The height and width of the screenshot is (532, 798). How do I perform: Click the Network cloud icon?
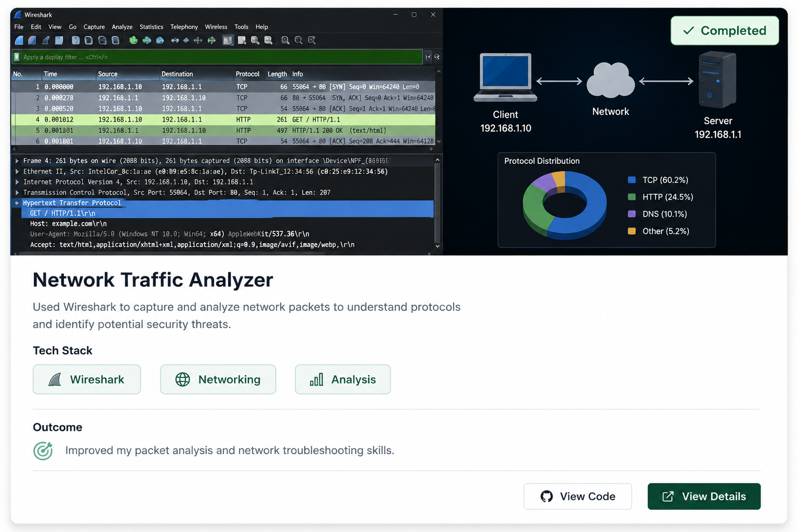click(x=610, y=79)
